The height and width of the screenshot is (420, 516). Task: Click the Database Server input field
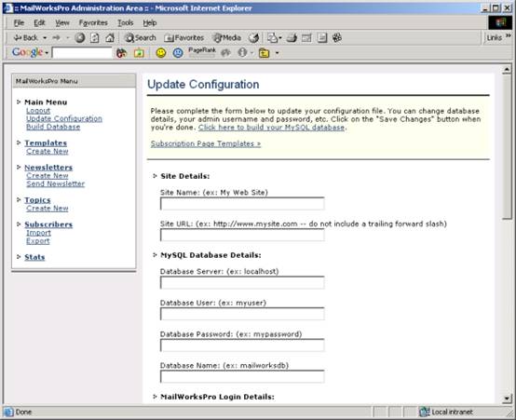[x=242, y=283]
